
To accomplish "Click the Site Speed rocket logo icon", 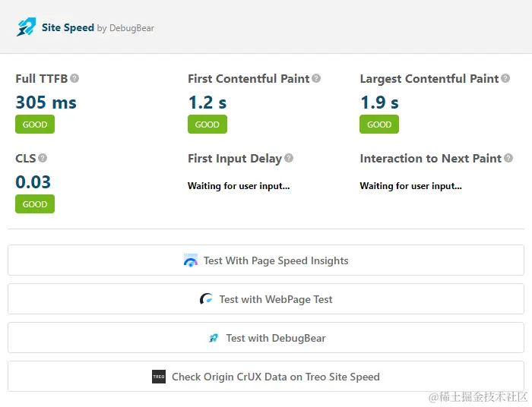I will pyautogui.click(x=26, y=27).
